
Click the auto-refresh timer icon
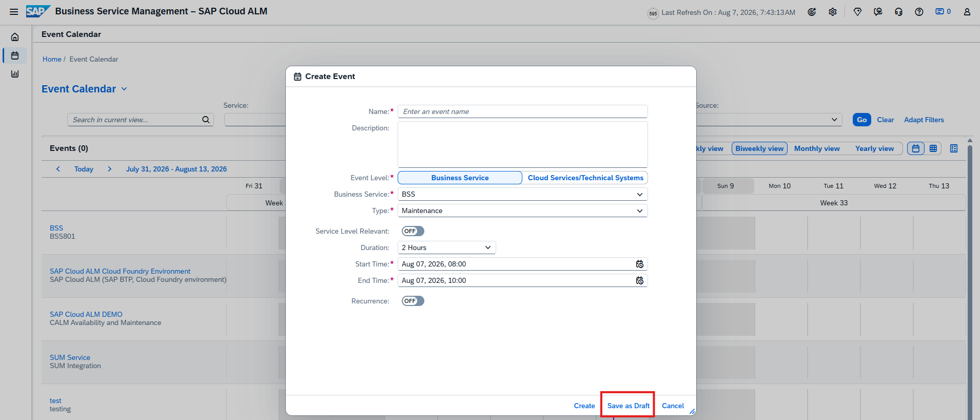coord(653,13)
